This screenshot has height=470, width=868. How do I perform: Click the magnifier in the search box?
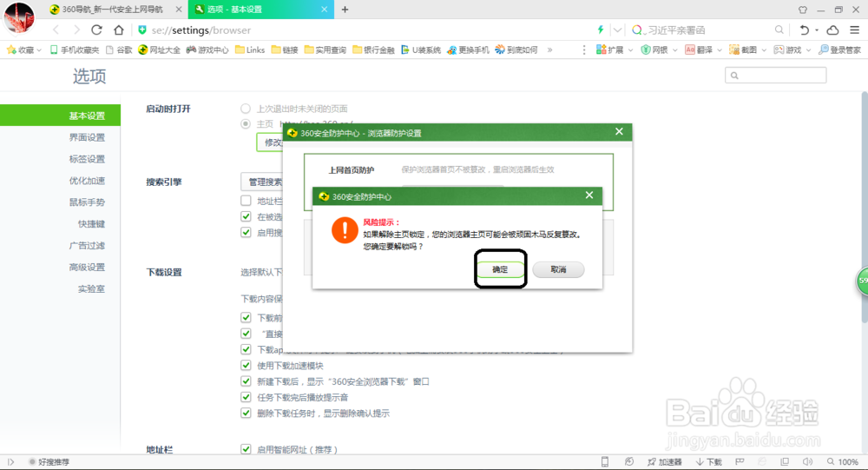779,30
